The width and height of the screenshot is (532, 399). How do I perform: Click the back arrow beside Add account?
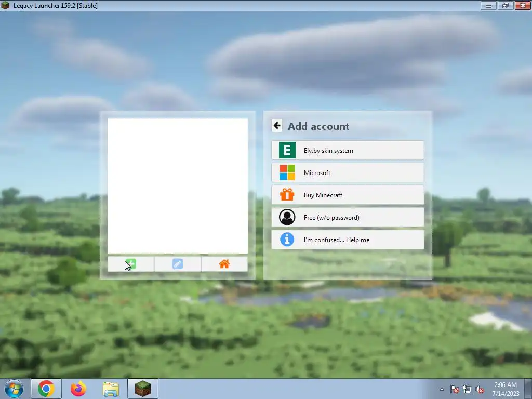(277, 126)
